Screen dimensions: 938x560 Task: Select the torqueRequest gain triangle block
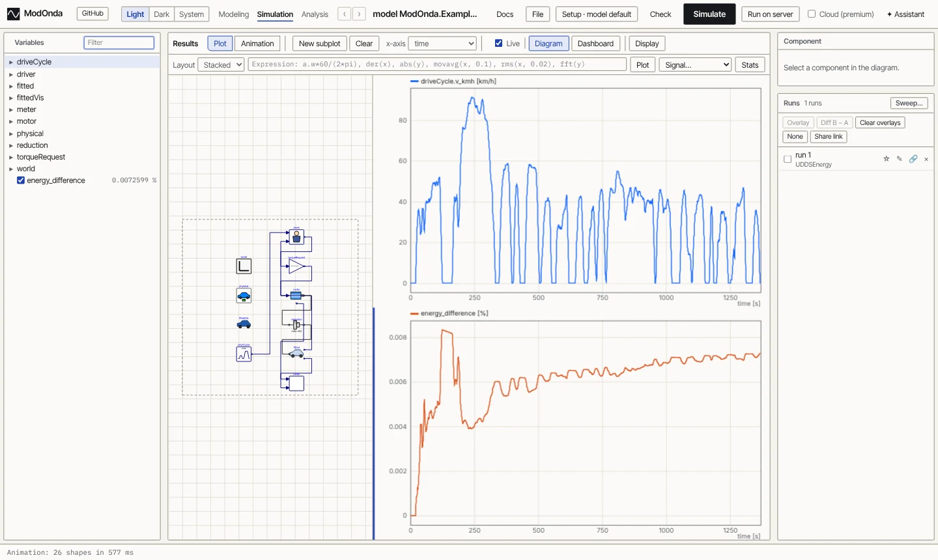[x=296, y=266]
